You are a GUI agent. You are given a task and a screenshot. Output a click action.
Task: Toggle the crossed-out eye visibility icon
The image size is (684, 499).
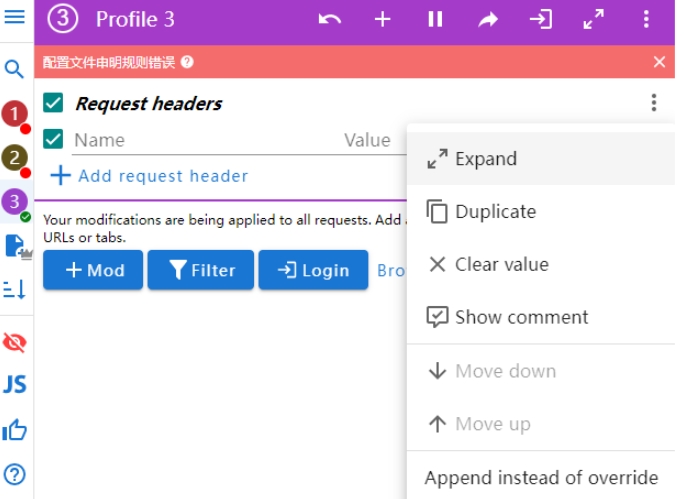click(15, 343)
